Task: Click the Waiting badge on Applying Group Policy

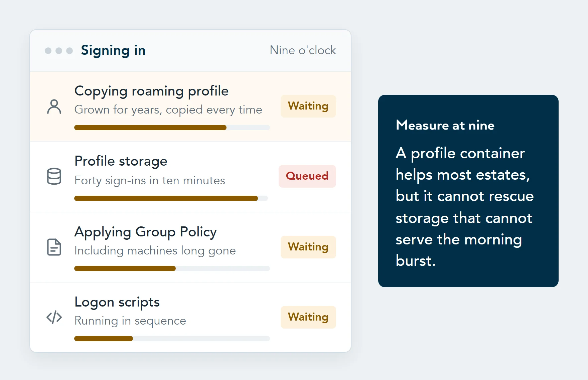Action: pyautogui.click(x=308, y=247)
